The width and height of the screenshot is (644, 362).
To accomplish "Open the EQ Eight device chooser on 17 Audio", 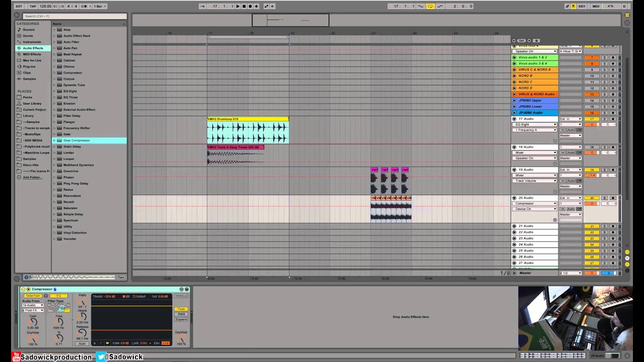I will (534, 124).
